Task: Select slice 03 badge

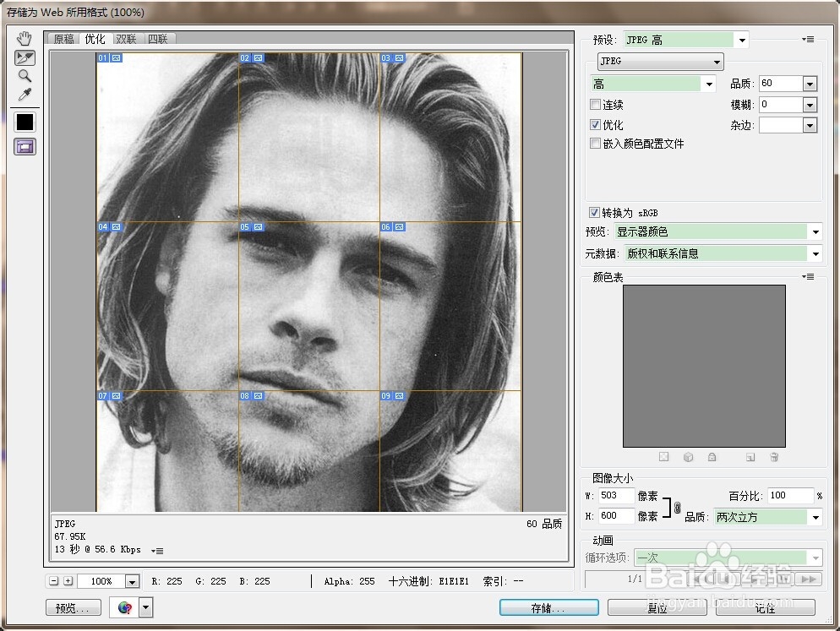Action: (392, 57)
